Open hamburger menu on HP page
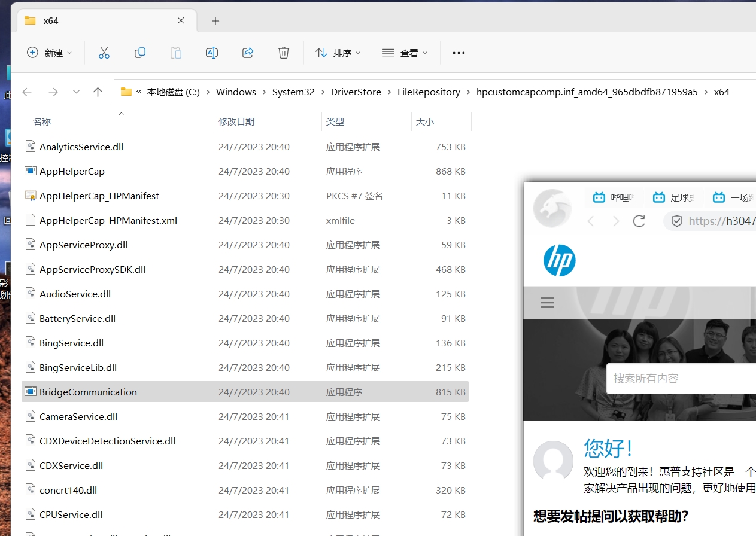This screenshot has width=756, height=536. click(547, 302)
